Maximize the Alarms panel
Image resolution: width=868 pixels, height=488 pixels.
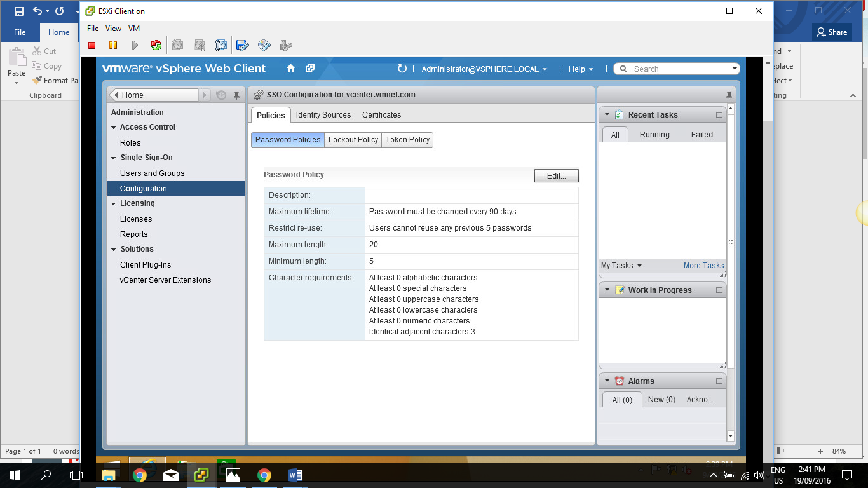pos(719,381)
